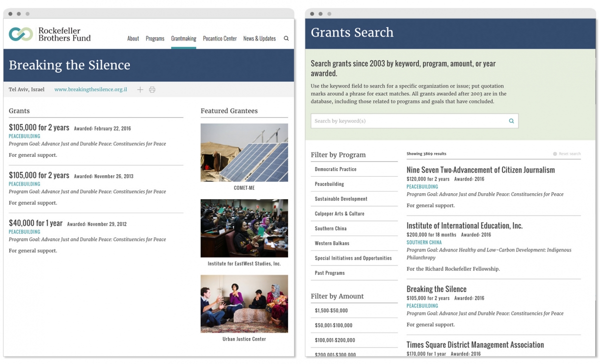Click the 'Featured Grantees' heading
This screenshot has width=600, height=364.
click(229, 111)
